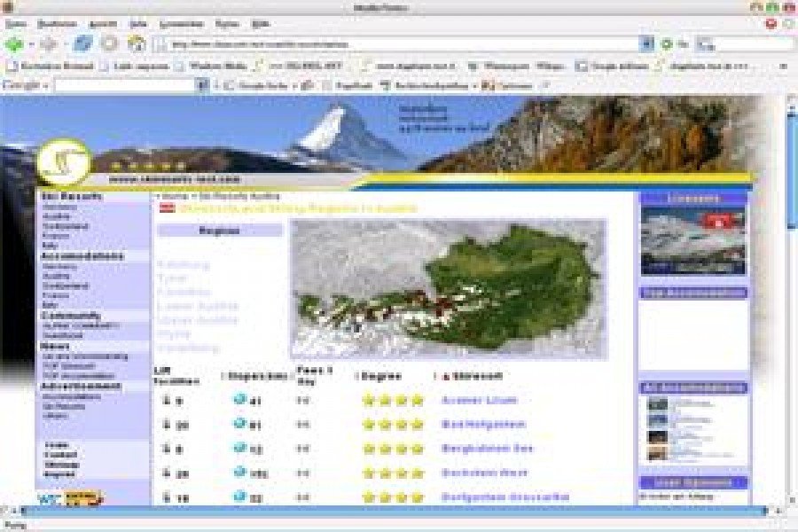
Task: Click Home in the breadcrumb trail
Action: click(x=175, y=196)
